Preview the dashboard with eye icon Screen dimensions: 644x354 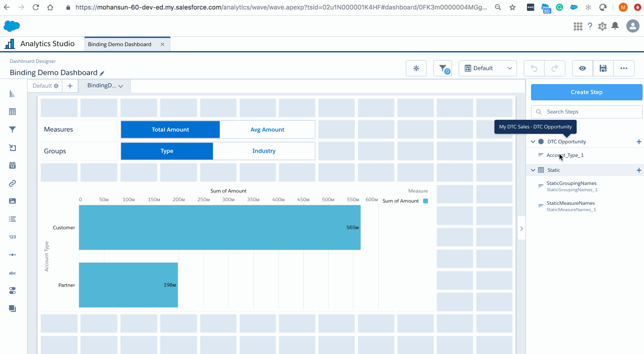[583, 68]
